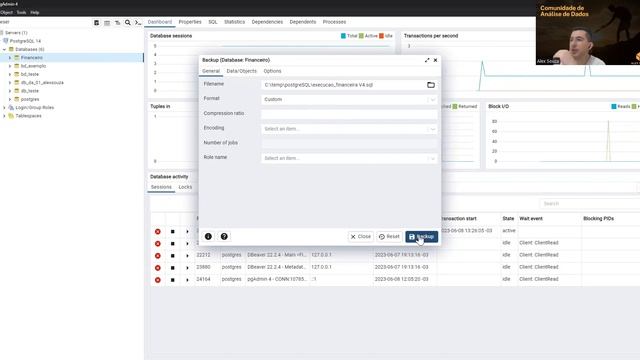Open the Dependencies tab
Screen dimensions: 640x360
(267, 22)
